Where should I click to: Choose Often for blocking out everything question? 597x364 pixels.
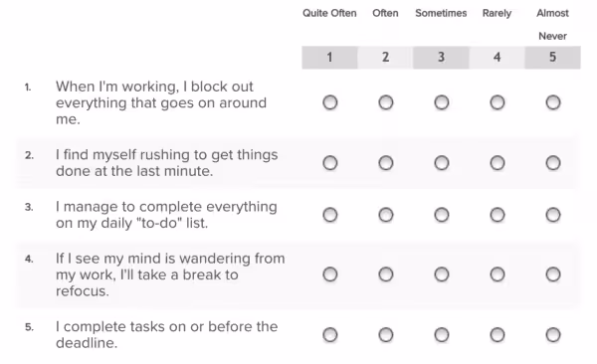(x=386, y=102)
